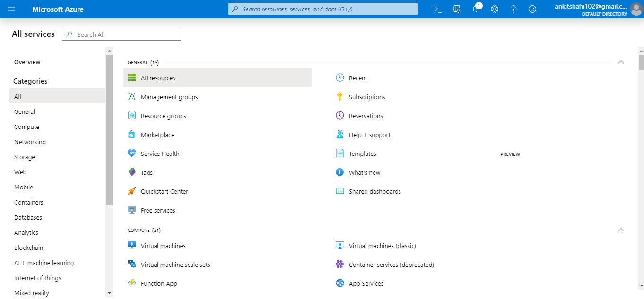Open the Subscriptions link
This screenshot has height=299, width=644.
tap(367, 97)
